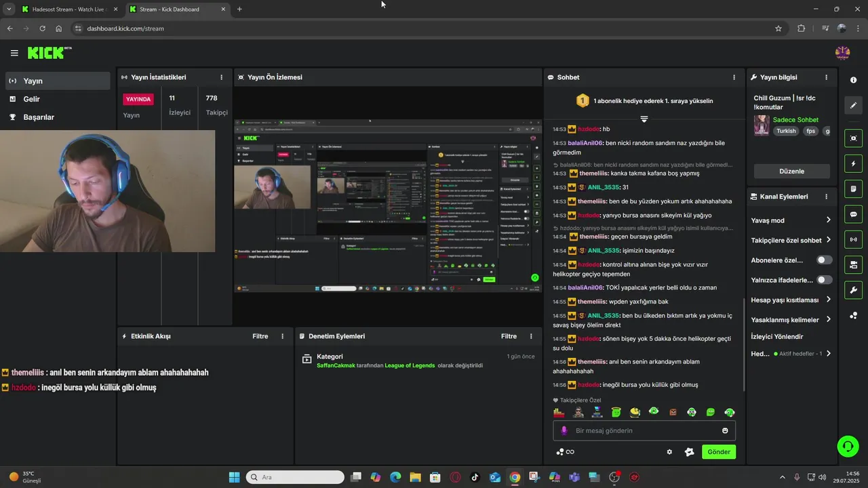Open browser extensions puzzle icon

click(802, 28)
